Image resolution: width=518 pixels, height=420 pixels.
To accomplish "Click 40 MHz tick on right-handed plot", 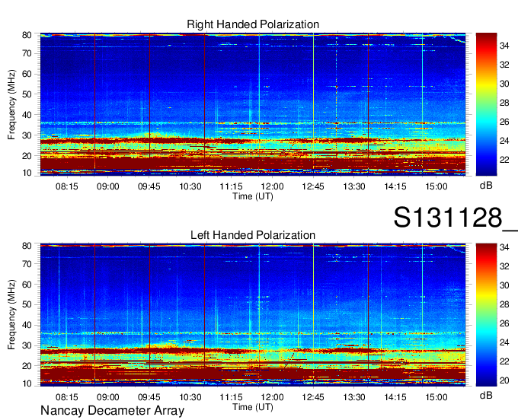I will (x=27, y=115).
